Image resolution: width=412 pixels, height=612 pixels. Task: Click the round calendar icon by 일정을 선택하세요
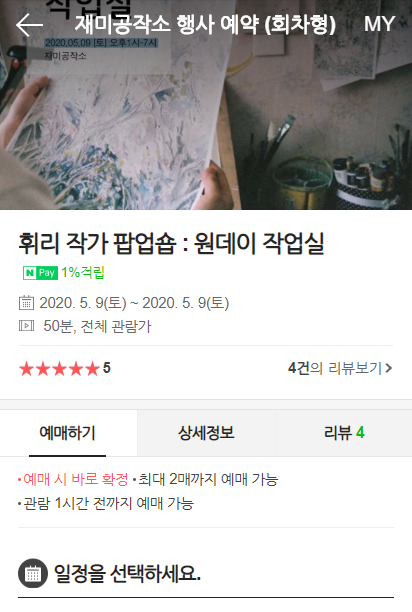pos(33,573)
